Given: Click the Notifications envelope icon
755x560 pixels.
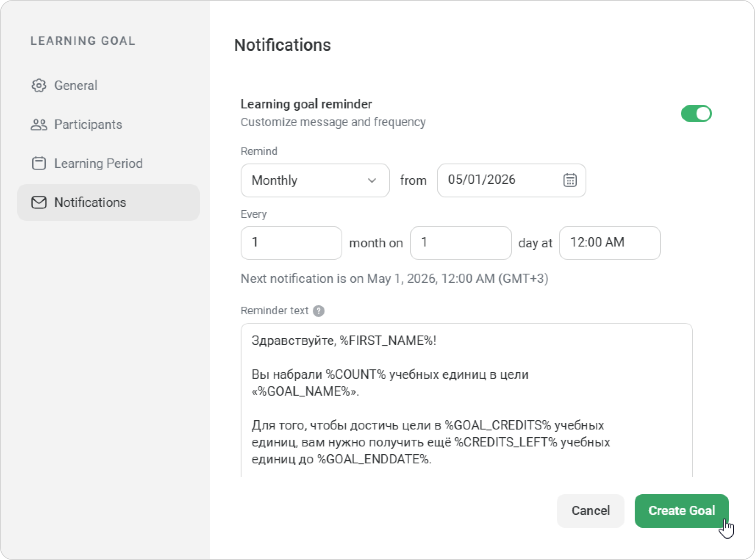Looking at the screenshot, I should click(x=39, y=202).
